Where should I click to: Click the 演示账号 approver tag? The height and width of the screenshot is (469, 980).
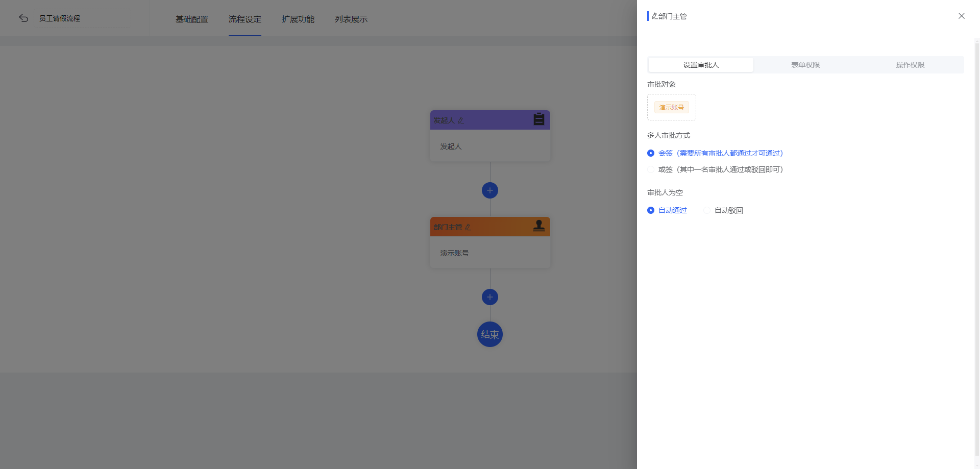[671, 107]
